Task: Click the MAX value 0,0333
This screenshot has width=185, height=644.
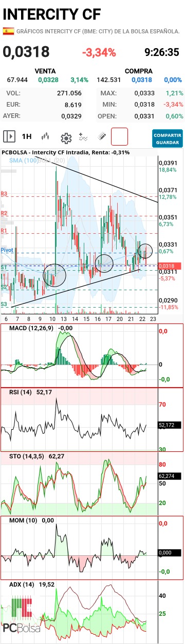Action: (x=144, y=93)
